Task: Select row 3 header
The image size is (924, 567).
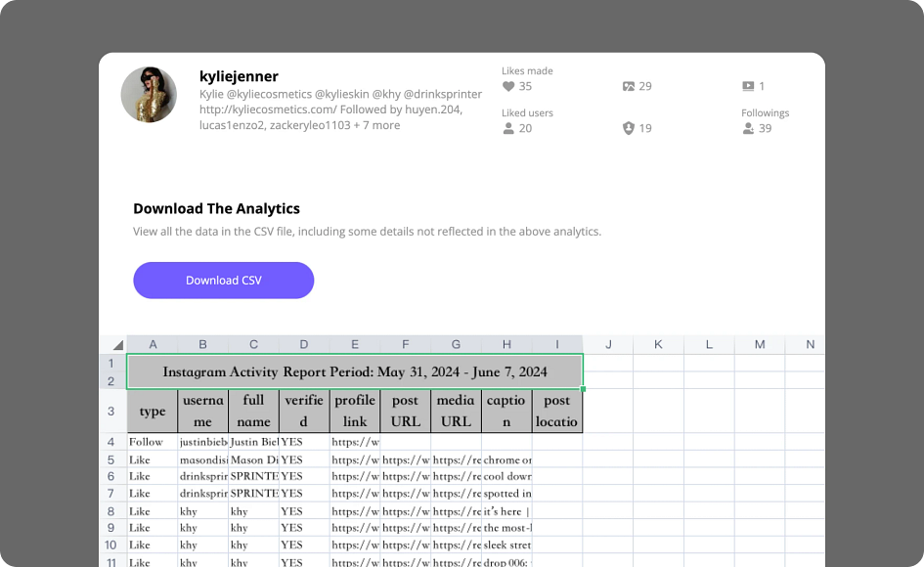Action: 111,411
